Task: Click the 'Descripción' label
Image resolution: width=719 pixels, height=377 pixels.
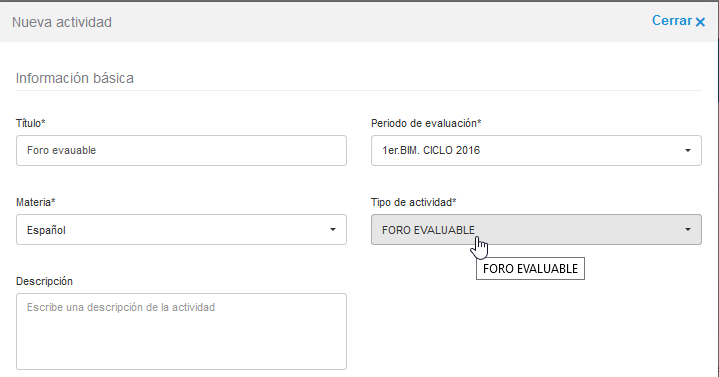Action: pos(44,281)
